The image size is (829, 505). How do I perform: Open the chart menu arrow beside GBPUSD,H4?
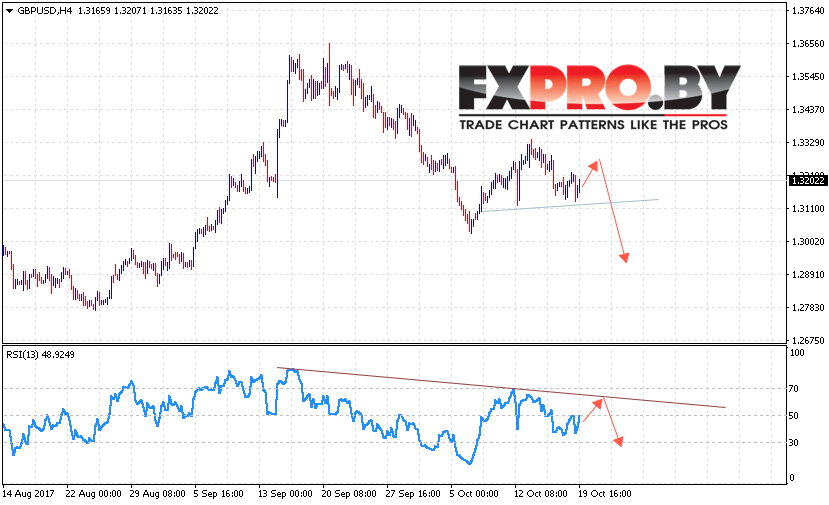[9, 11]
